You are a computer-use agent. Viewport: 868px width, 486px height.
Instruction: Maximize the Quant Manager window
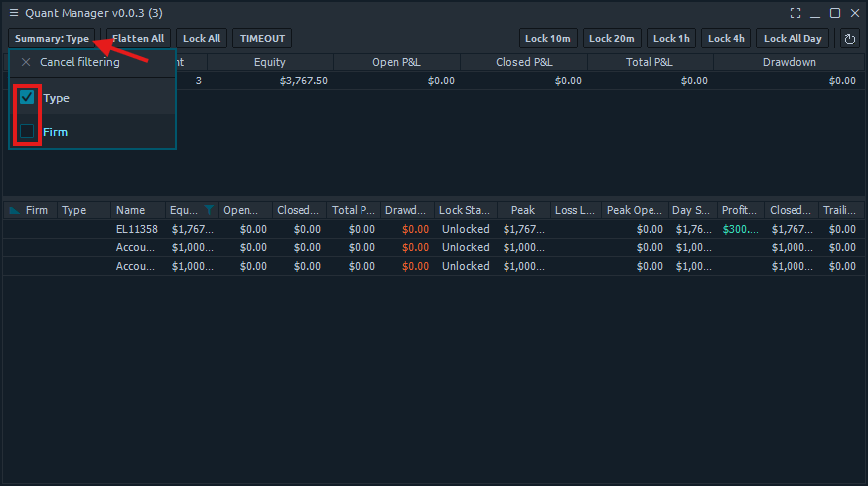pos(835,13)
